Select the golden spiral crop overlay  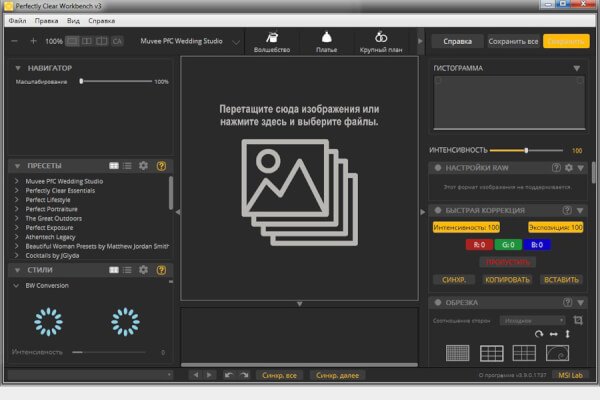pos(558,353)
